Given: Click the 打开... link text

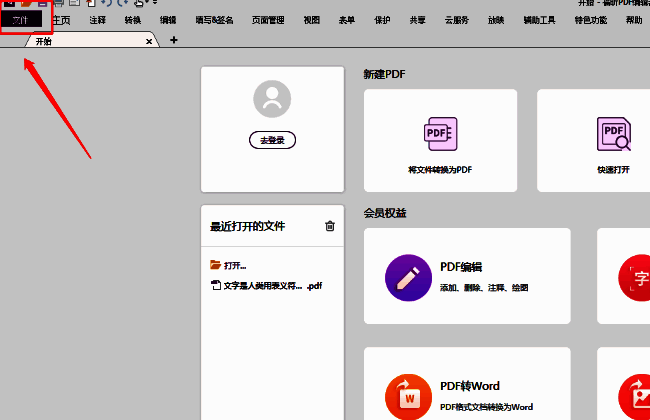Looking at the screenshot, I should (235, 265).
